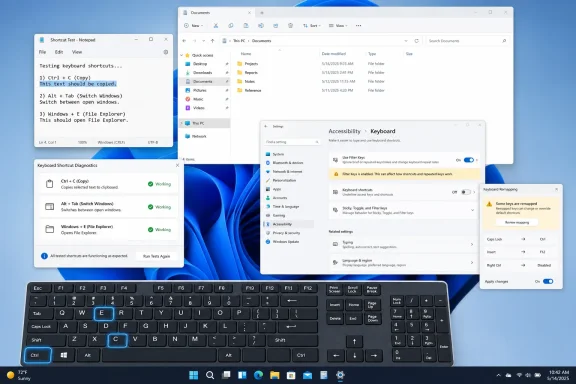Open the View dropdown in File Explorer toolbar
Viewport: 576px width, 384px height.
(x=338, y=25)
